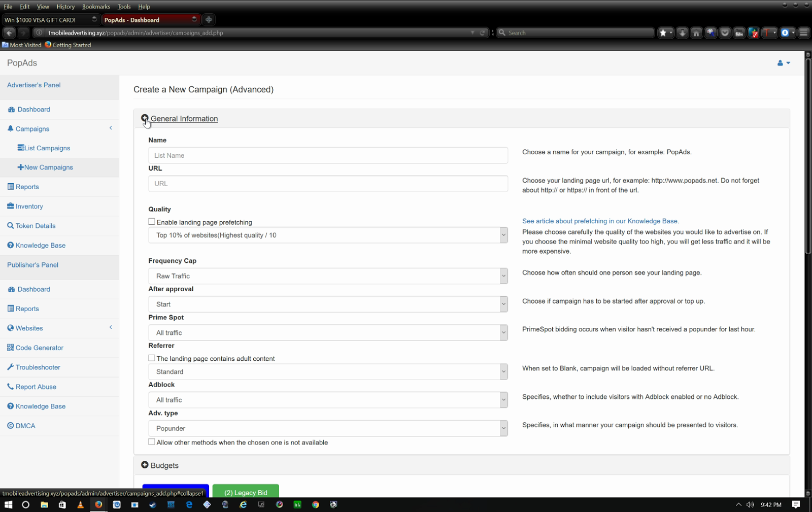Open the File menu

8,7
